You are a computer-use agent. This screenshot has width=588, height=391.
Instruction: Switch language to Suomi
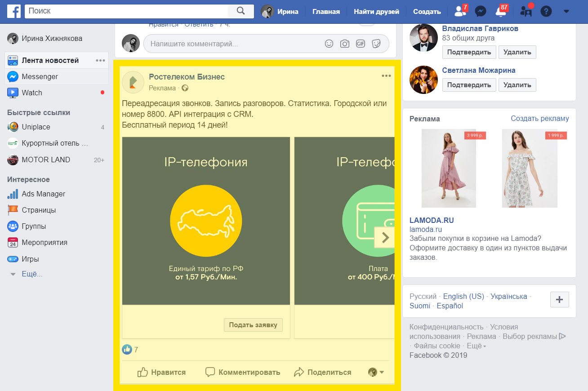tap(419, 306)
